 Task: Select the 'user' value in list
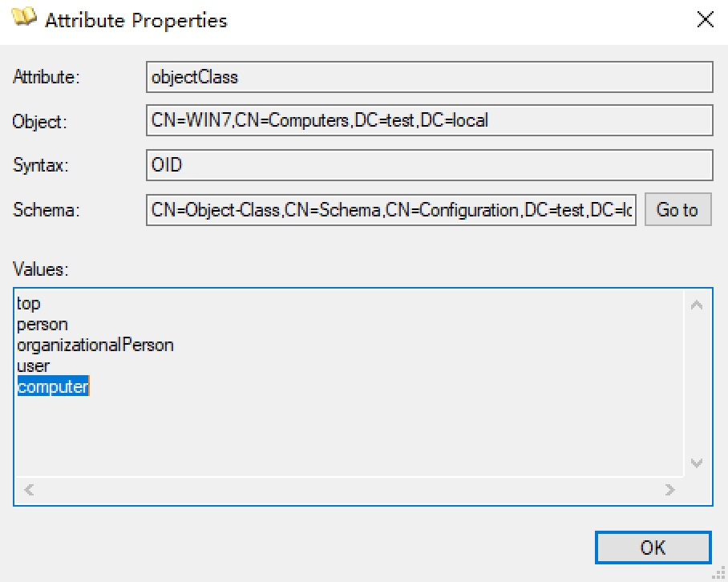34,366
